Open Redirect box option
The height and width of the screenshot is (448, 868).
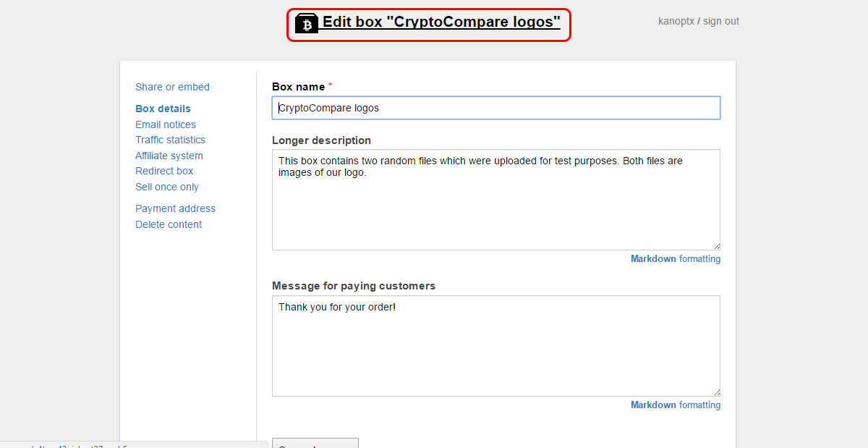click(164, 171)
